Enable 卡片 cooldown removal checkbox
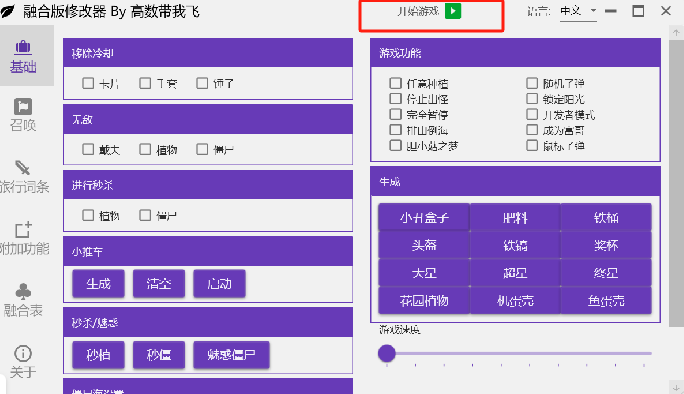 coord(88,83)
